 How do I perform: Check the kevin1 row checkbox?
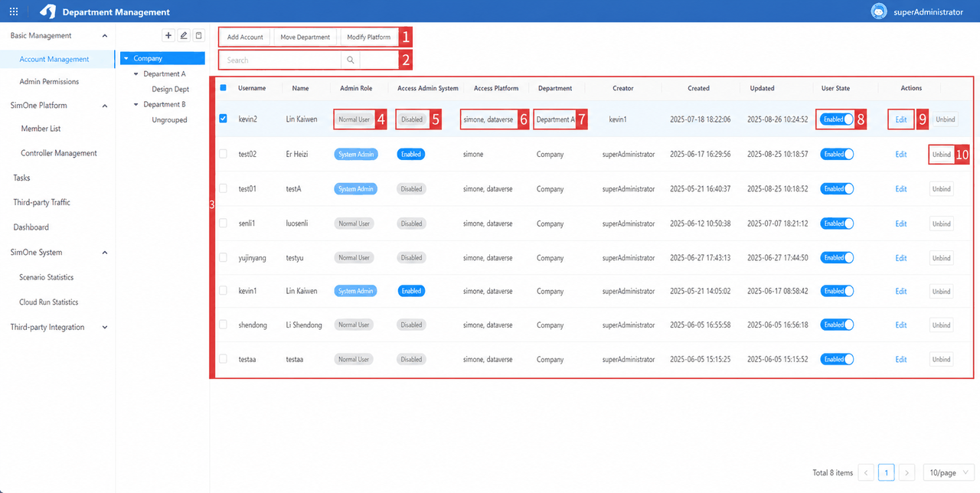click(x=223, y=291)
